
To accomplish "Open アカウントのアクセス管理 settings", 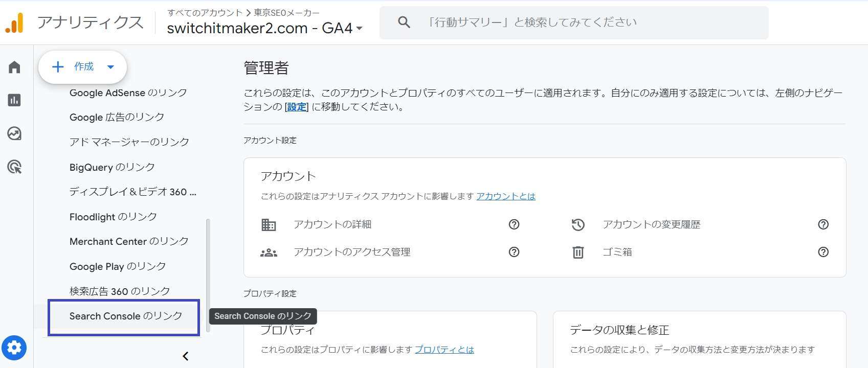I will pos(352,252).
